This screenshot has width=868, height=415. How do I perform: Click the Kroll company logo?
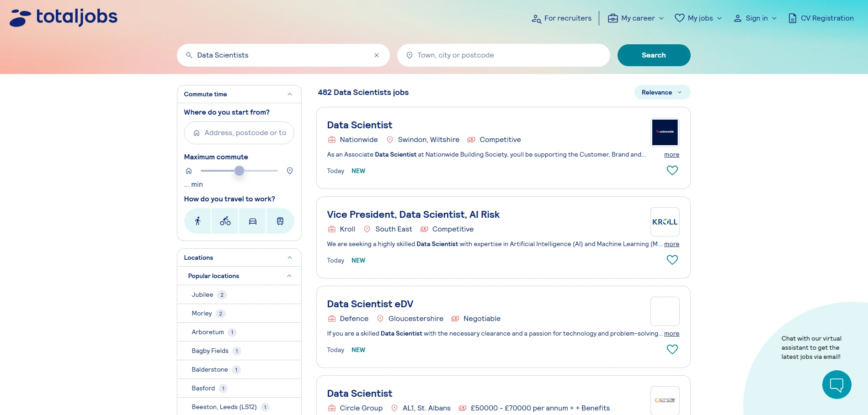tap(665, 222)
